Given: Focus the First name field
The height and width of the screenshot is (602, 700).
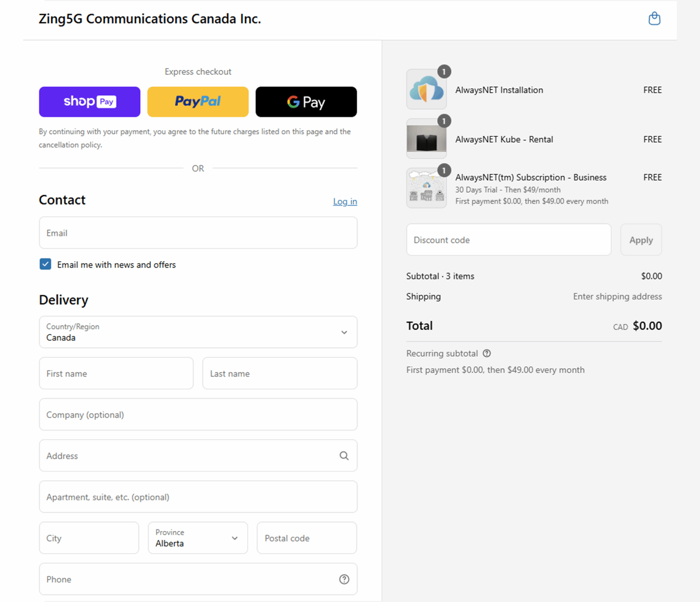Looking at the screenshot, I should click(x=116, y=373).
